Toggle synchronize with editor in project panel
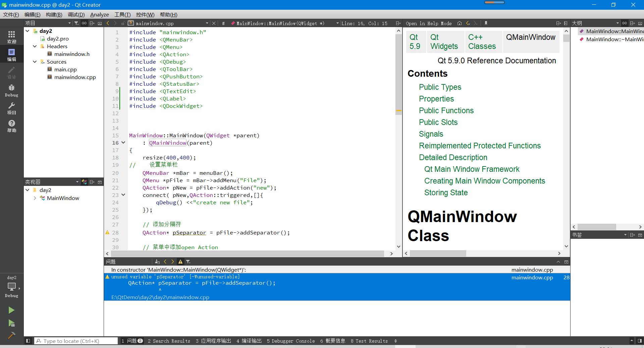 pos(84,23)
